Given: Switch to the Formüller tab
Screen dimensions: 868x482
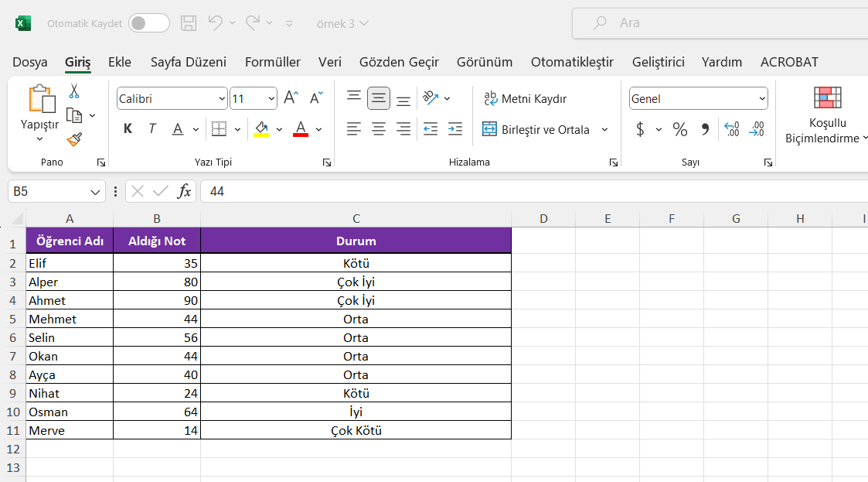Looking at the screenshot, I should [x=272, y=62].
